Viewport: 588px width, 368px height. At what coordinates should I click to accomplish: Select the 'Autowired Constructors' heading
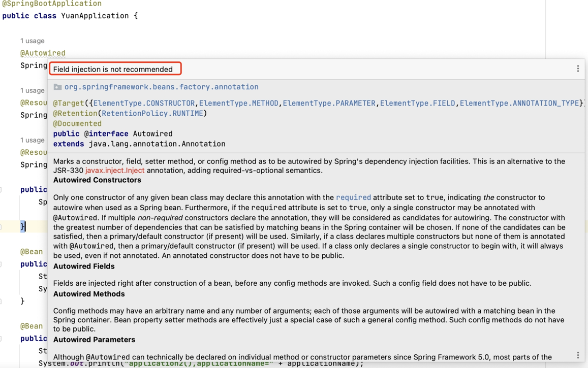(97, 180)
